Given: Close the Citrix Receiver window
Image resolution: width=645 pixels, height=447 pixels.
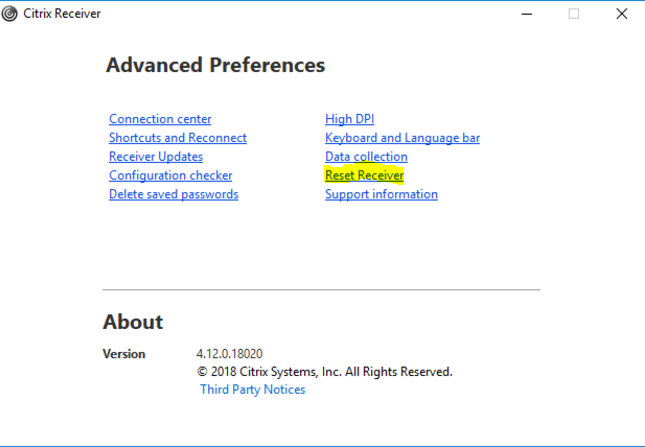Looking at the screenshot, I should [x=621, y=14].
